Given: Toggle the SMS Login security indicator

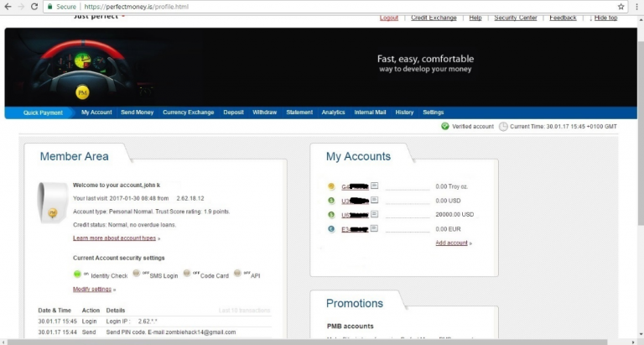Looking at the screenshot, I should click(x=137, y=274).
